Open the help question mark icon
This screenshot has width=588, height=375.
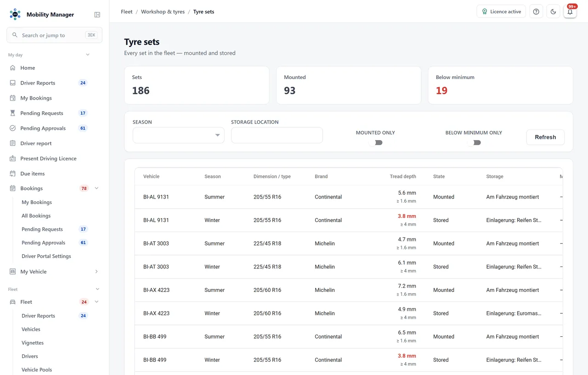536,12
